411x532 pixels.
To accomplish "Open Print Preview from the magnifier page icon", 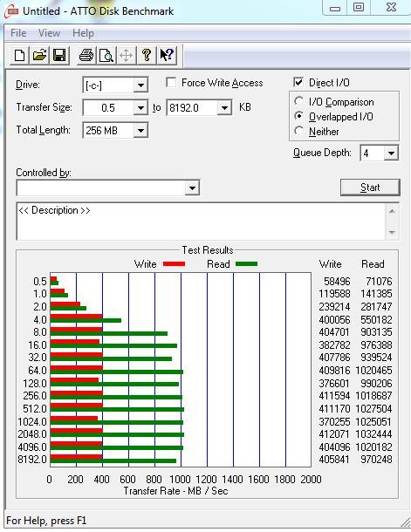I will [x=106, y=55].
